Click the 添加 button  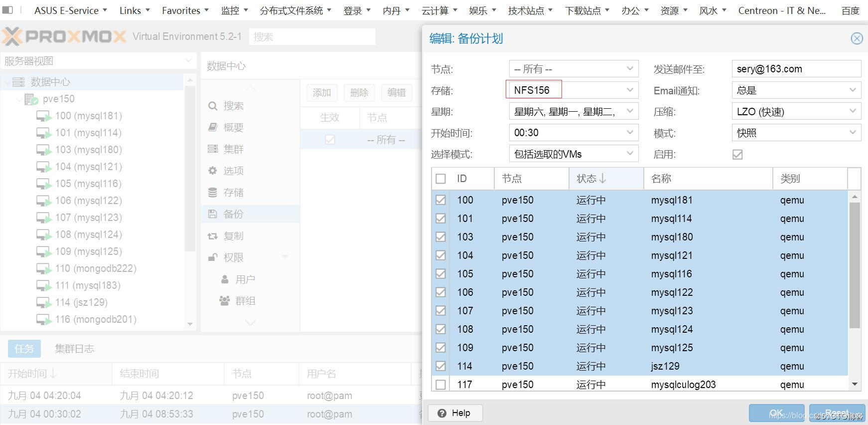coord(321,93)
